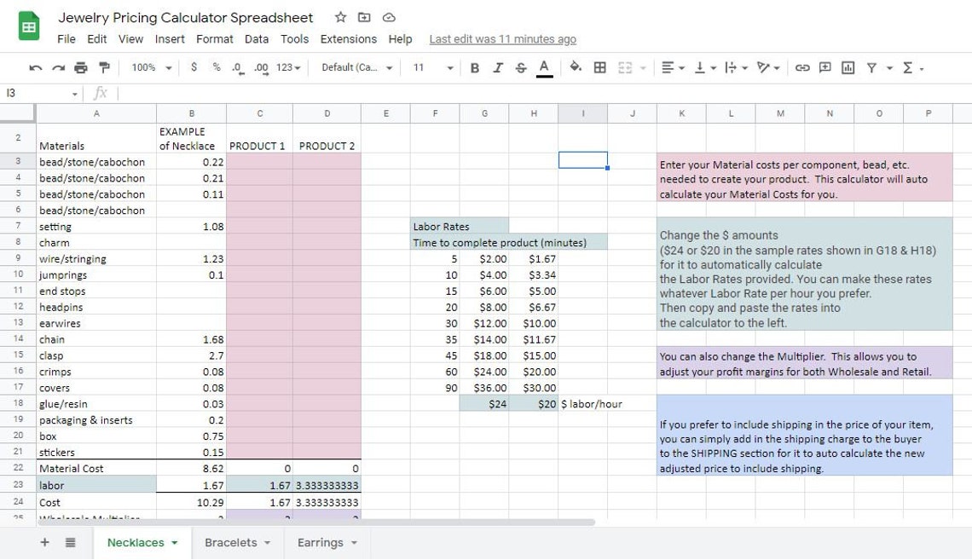Add a new sheet with the plus button
Image resolution: width=972 pixels, height=560 pixels.
[x=44, y=542]
